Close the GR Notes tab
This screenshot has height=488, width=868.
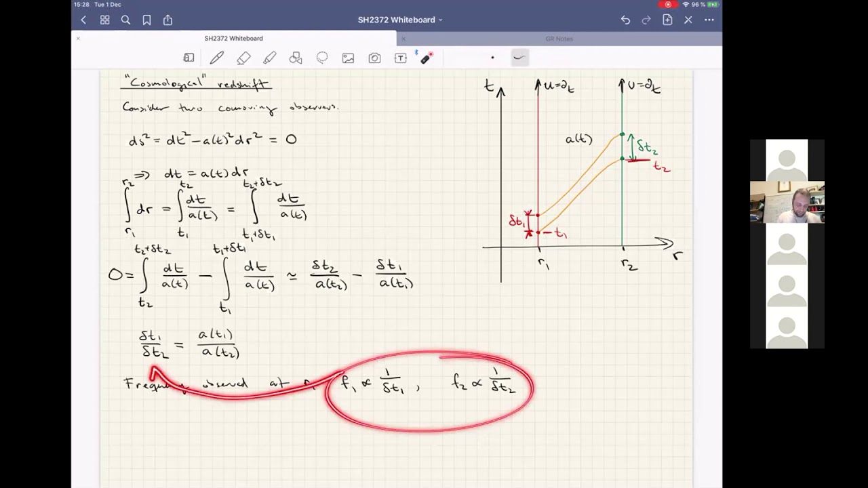pyautogui.click(x=403, y=39)
